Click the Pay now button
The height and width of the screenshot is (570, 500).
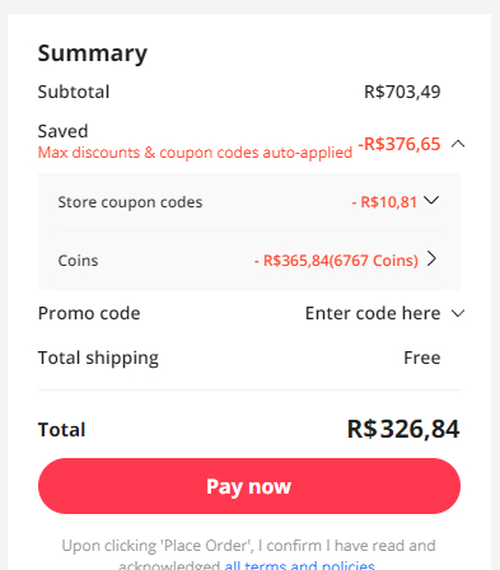click(249, 486)
